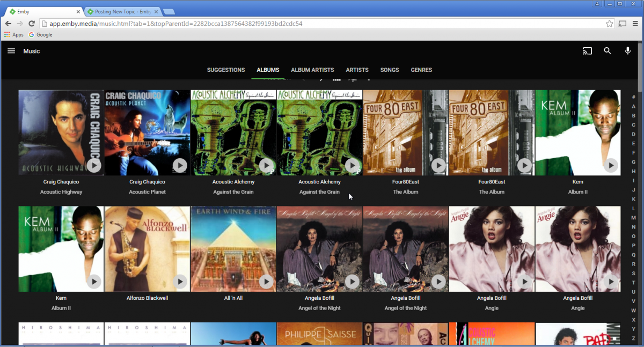The image size is (644, 347).
Task: Activate the voice microphone icon
Action: point(628,51)
